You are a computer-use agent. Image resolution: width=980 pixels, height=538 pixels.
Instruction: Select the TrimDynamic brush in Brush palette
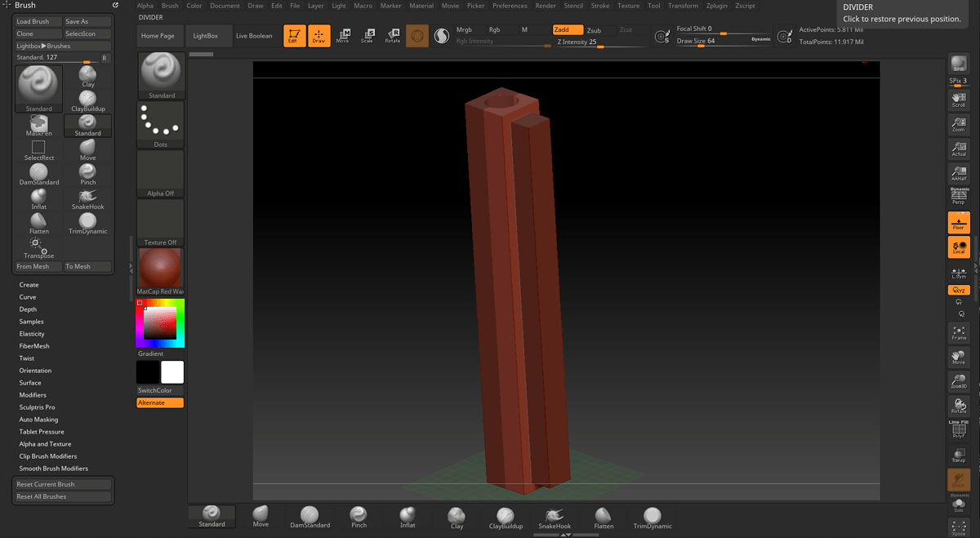tap(87, 223)
